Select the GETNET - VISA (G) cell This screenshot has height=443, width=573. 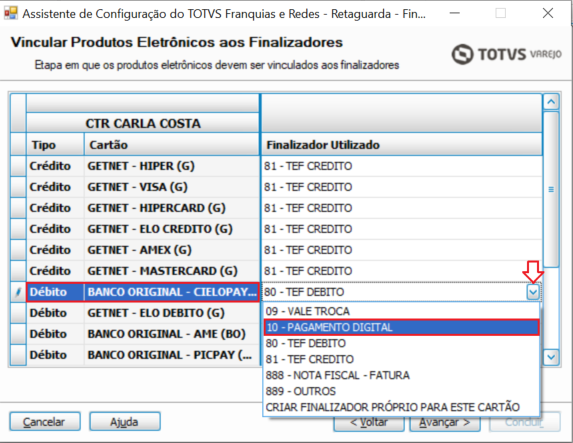point(172,187)
